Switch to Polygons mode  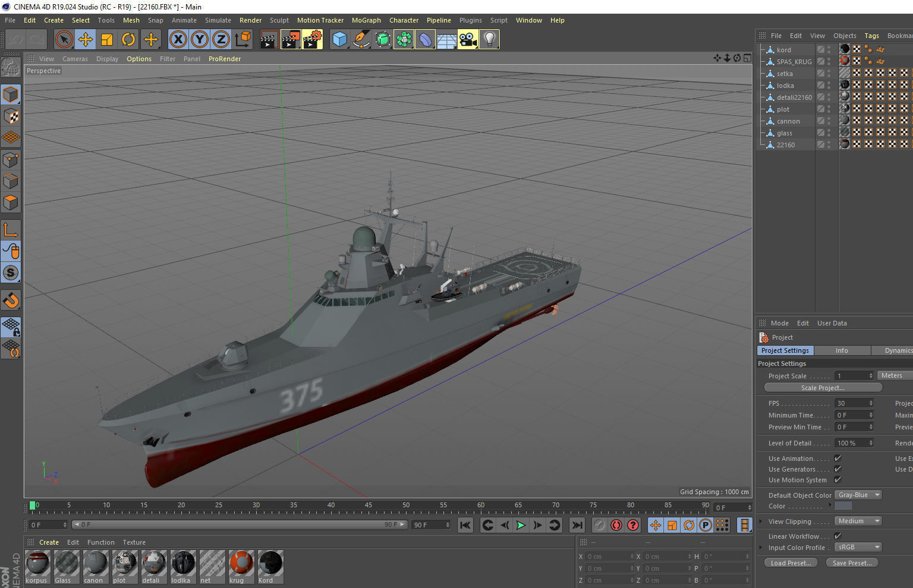(x=11, y=203)
